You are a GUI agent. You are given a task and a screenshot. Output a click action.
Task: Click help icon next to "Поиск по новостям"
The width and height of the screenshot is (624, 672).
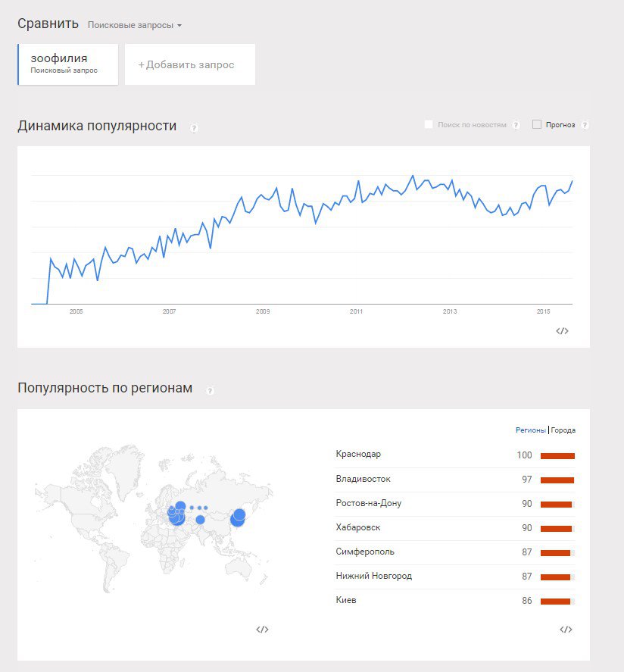coord(516,125)
